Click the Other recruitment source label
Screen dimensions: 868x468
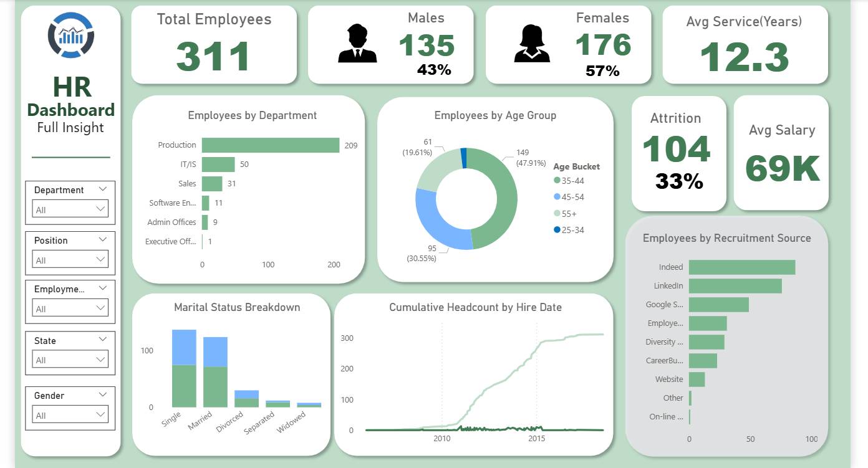(673, 398)
